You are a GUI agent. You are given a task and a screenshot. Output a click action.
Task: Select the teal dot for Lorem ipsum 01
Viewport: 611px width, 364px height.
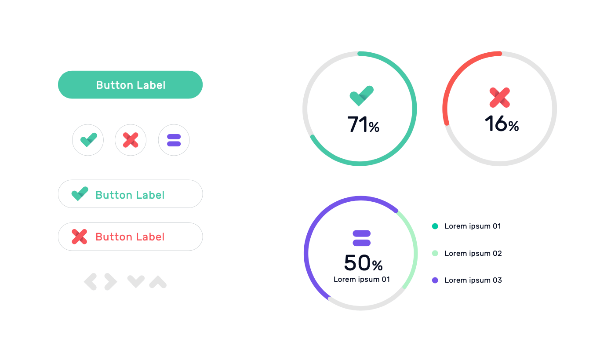pyautogui.click(x=435, y=226)
